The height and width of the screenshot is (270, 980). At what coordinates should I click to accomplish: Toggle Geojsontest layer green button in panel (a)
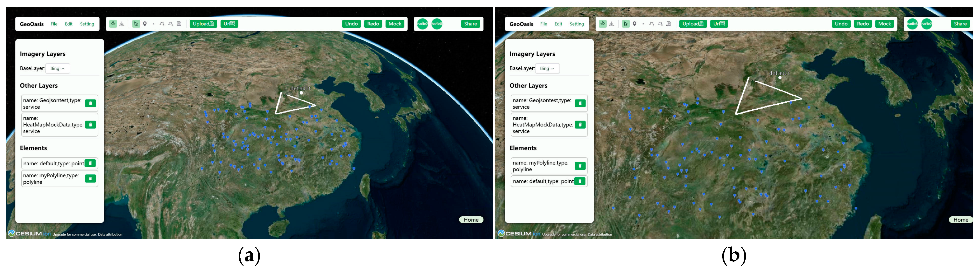tap(91, 103)
